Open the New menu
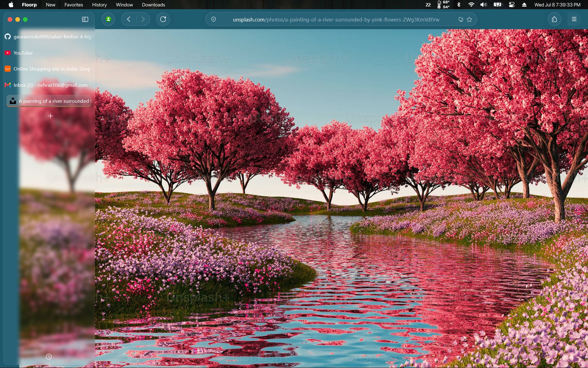588x368 pixels. (51, 5)
